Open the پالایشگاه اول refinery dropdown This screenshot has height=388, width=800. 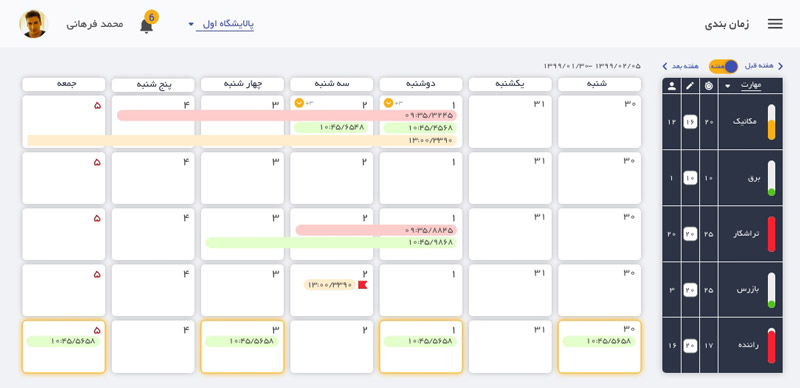222,24
